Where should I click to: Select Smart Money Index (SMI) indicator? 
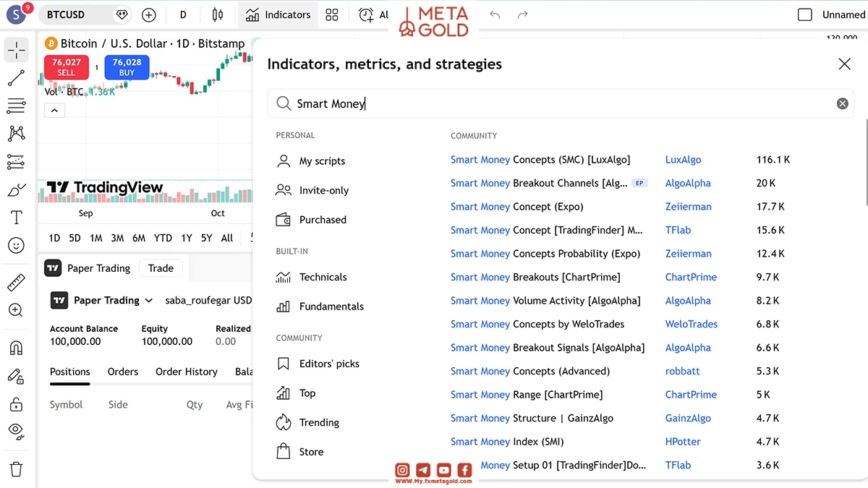click(x=507, y=442)
